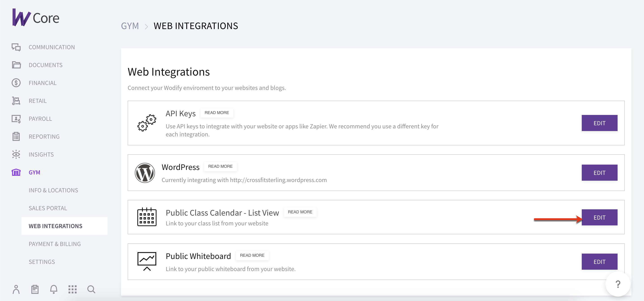Read more about WordPress
The width and height of the screenshot is (644, 301).
[x=220, y=166]
